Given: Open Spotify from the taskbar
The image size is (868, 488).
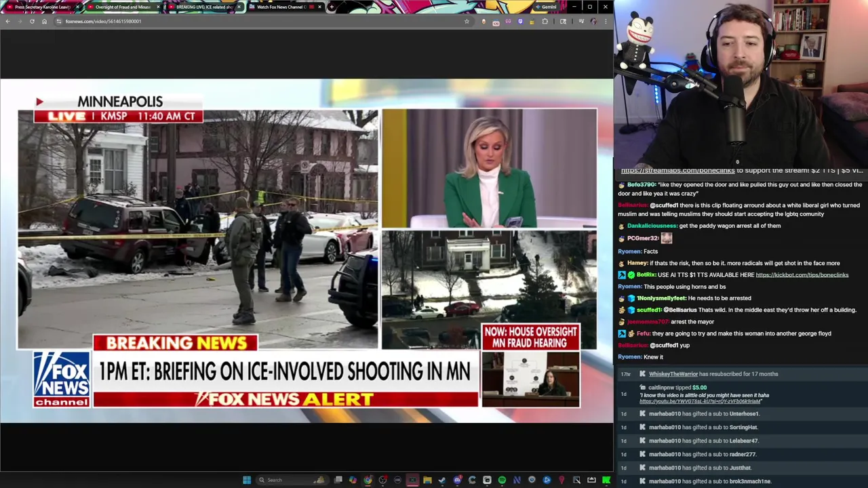Looking at the screenshot, I should [502, 480].
